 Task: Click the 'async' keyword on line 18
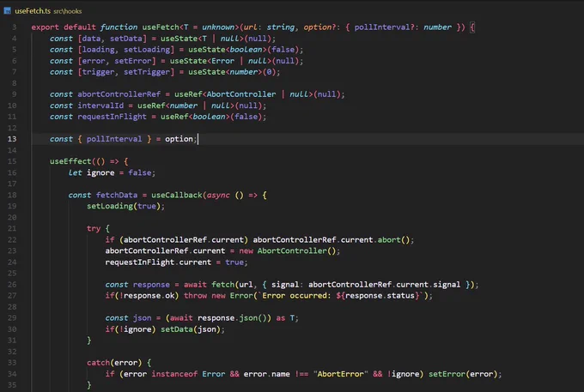[218, 195]
